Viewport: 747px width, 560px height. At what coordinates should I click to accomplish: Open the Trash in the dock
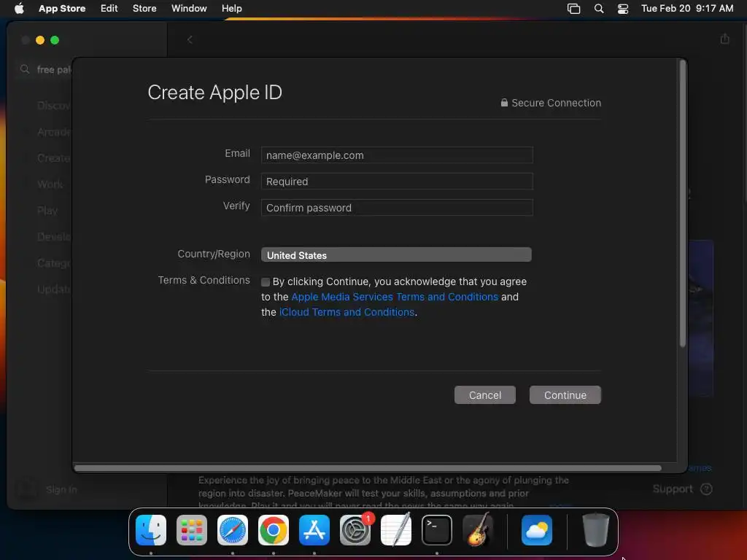click(595, 530)
